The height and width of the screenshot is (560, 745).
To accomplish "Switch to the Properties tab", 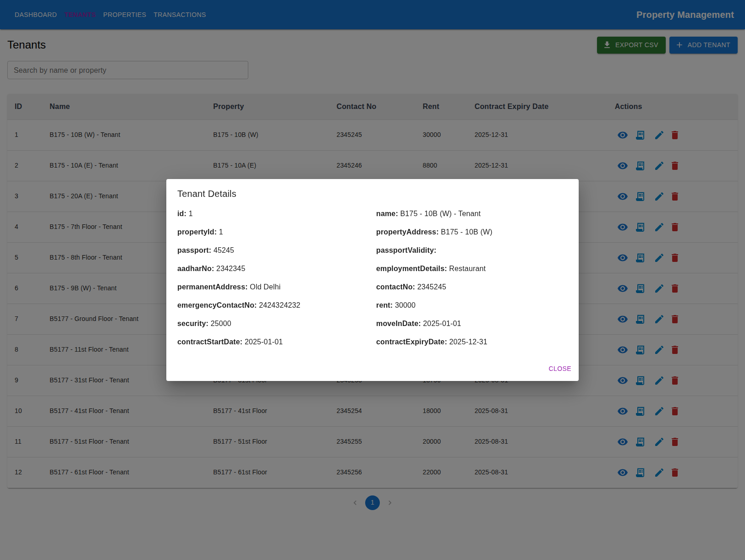I will coord(125,14).
